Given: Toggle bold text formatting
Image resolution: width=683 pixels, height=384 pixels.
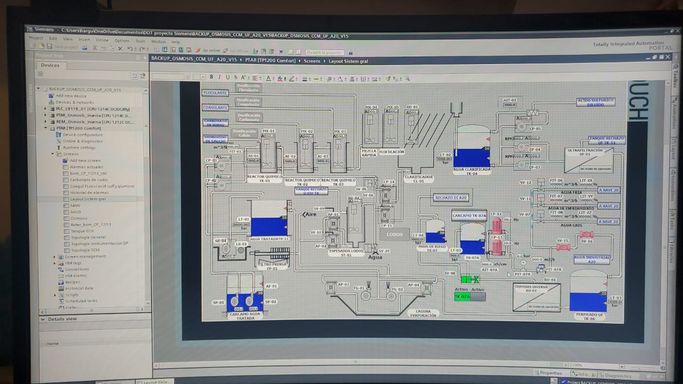Looking at the screenshot, I should click(x=211, y=77).
